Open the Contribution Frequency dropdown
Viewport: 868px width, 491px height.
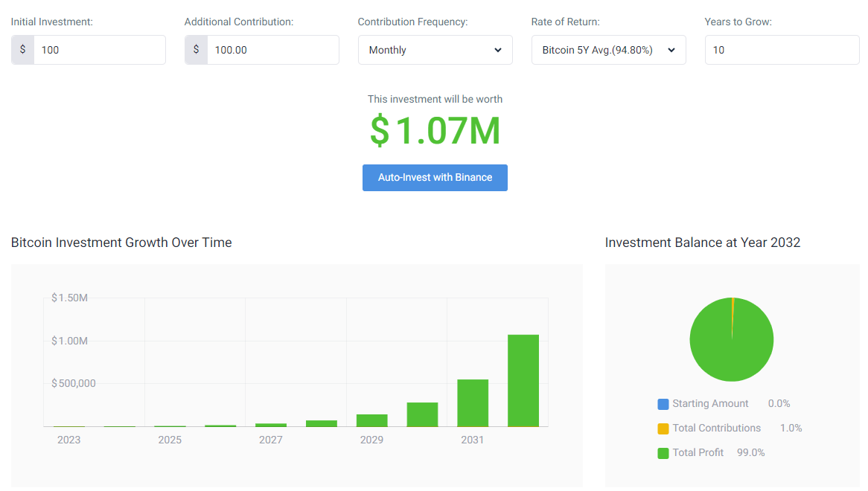(435, 50)
